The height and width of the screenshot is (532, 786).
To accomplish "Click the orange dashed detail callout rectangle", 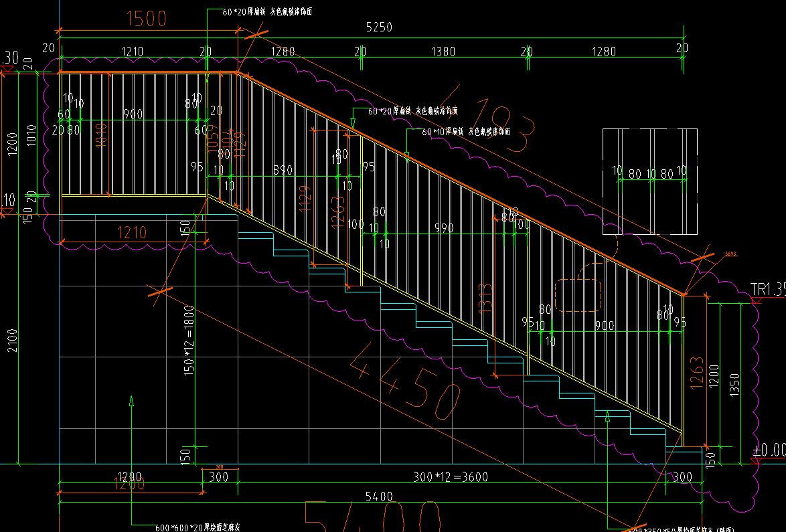I will click(x=578, y=296).
